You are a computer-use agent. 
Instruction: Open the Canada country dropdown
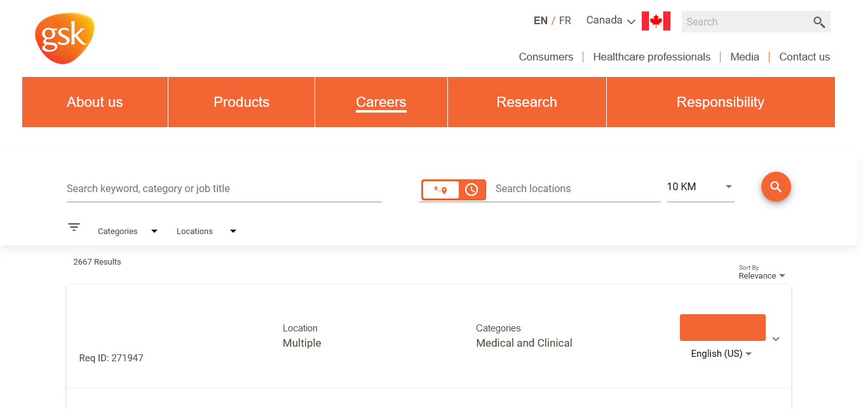tap(610, 21)
